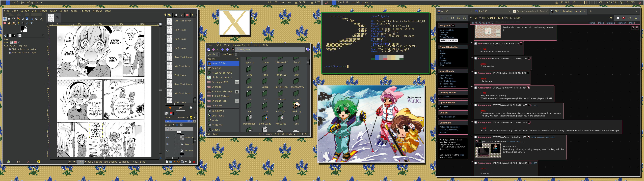Toggle visibility of the ehehe layer

168,137
